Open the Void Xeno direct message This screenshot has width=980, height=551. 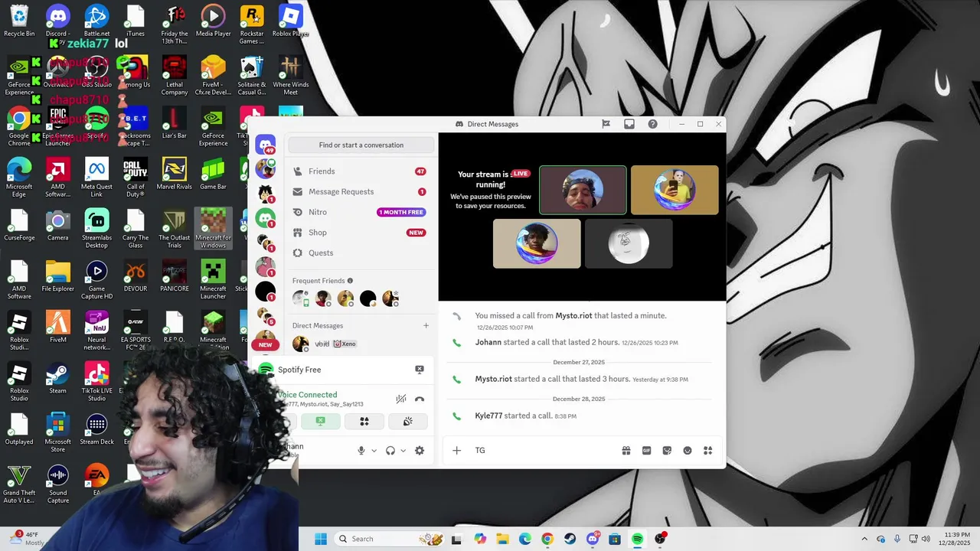[x=360, y=344]
